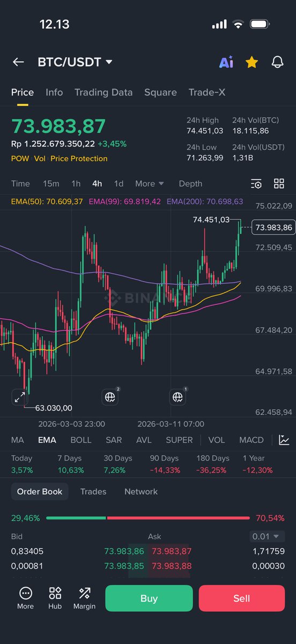Select the Time chart interval

pyautogui.click(x=20, y=184)
